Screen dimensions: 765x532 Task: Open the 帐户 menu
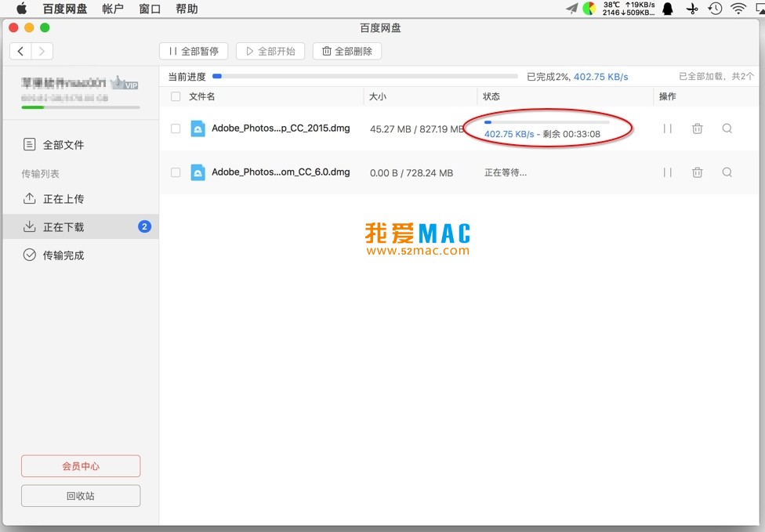[113, 9]
